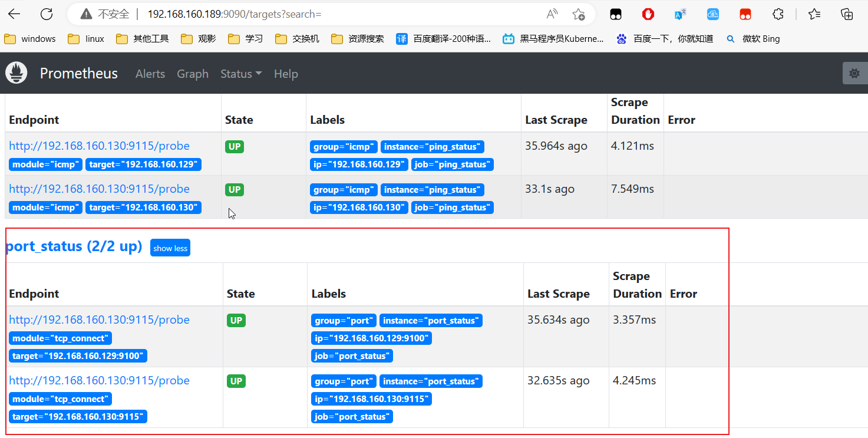Open probe endpoint for target 192.168.160.130 icmp
Image resolution: width=868 pixels, height=438 pixels.
tap(99, 189)
